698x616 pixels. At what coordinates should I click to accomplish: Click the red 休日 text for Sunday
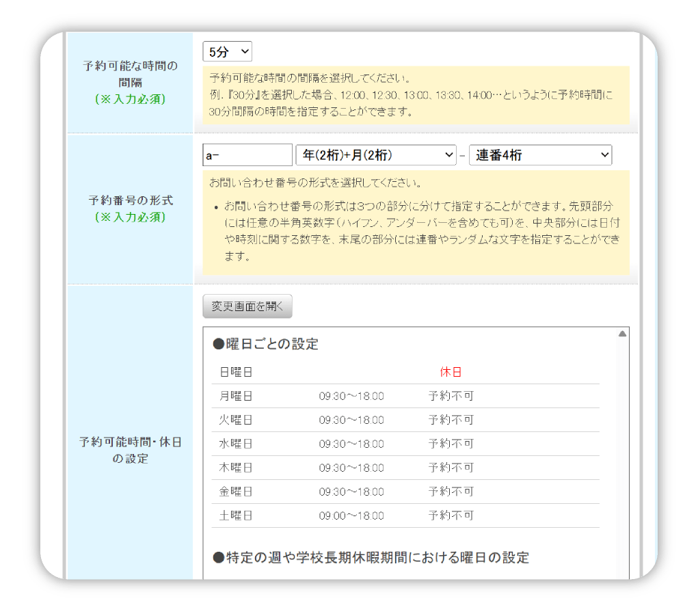pyautogui.click(x=451, y=372)
